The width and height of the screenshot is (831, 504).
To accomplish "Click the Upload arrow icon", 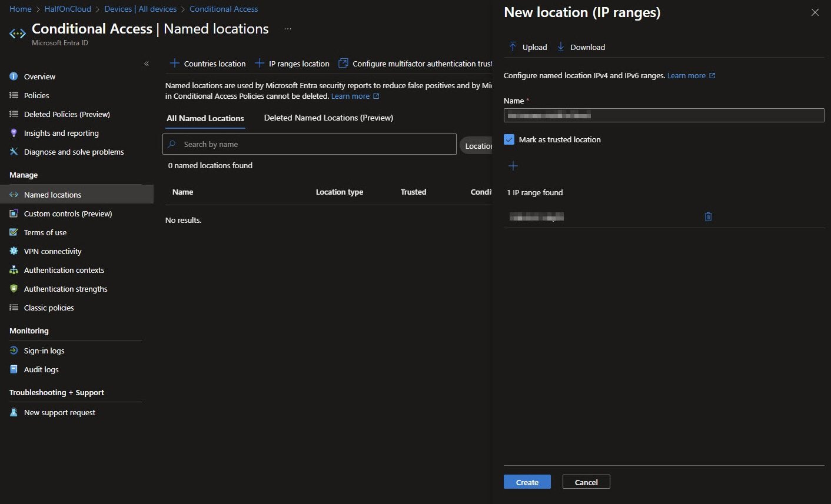I will point(513,47).
